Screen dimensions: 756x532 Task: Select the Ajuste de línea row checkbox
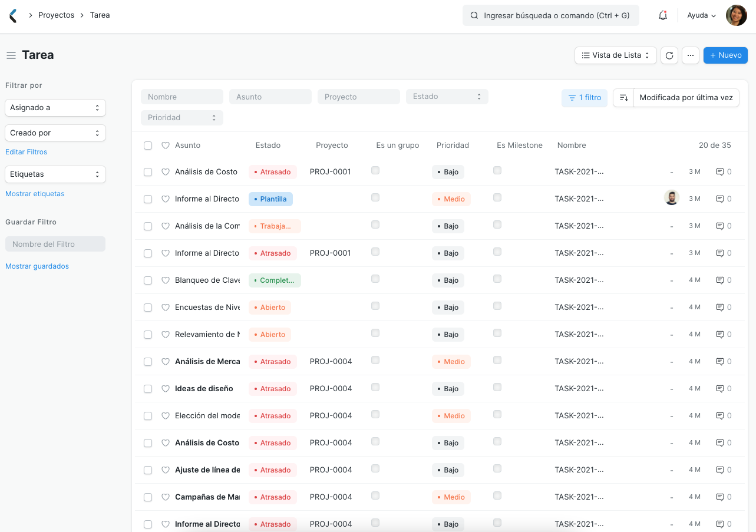[148, 470]
